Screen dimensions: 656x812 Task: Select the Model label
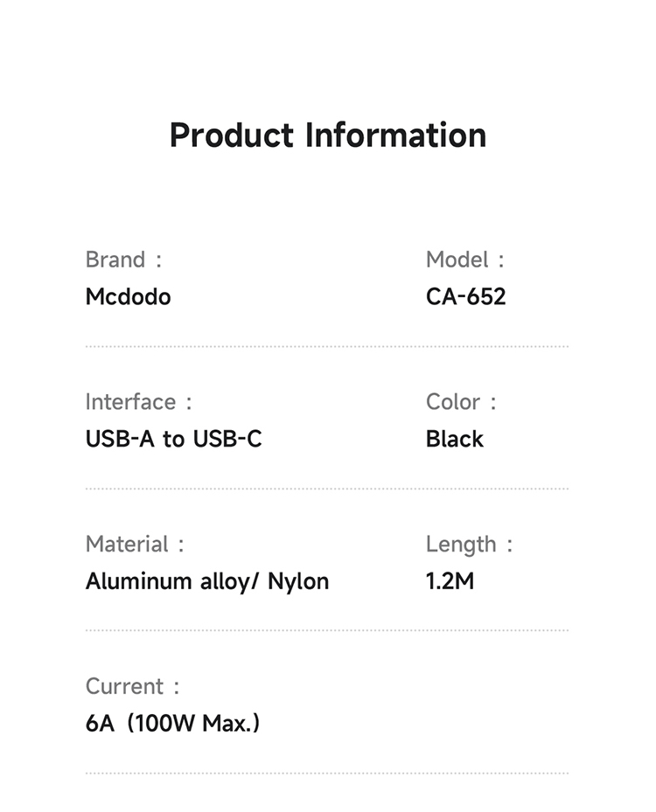coord(457,260)
